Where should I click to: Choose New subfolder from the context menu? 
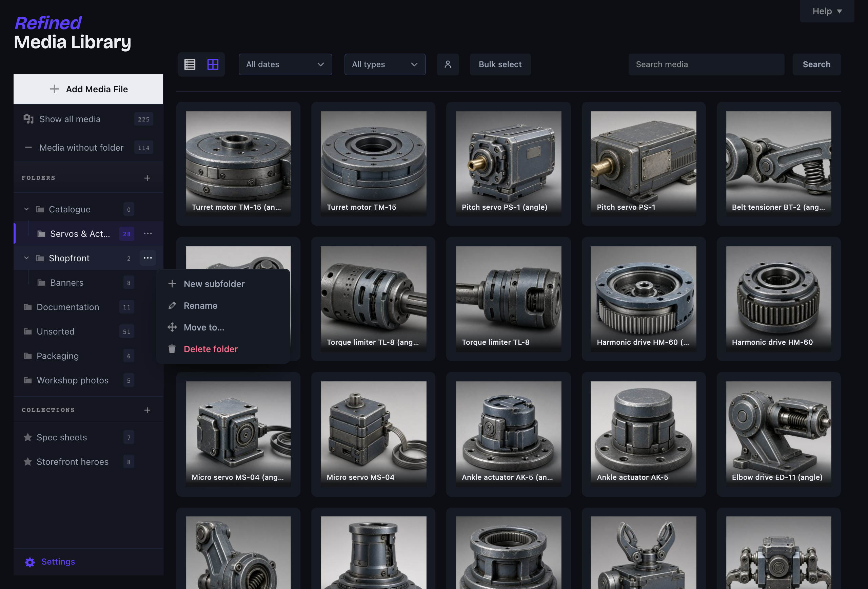point(223,284)
